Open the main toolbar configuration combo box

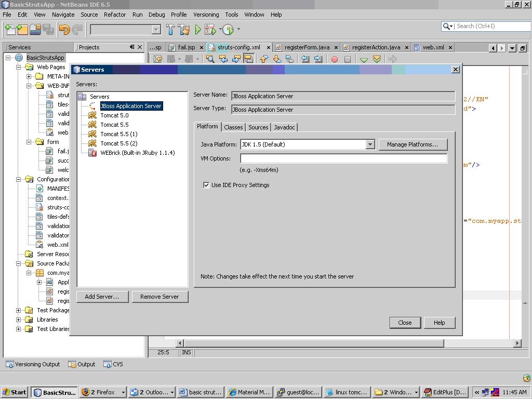(126, 30)
